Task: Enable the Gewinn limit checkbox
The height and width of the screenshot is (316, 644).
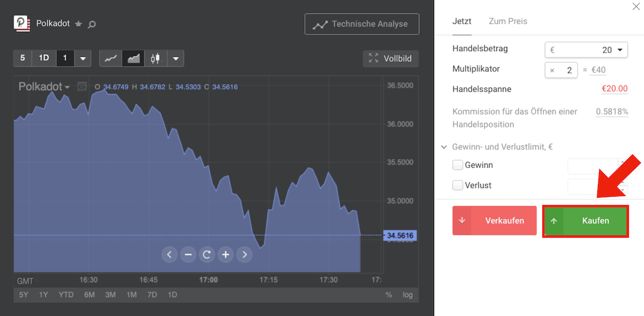Action: click(458, 165)
